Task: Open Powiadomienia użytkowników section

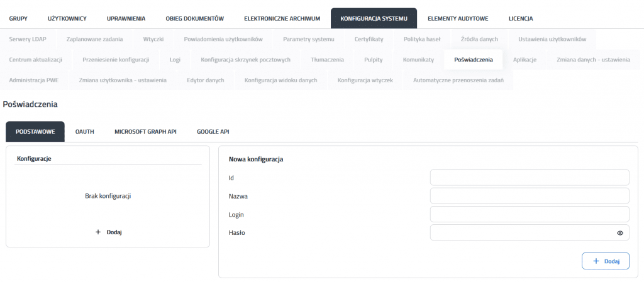Action: (223, 40)
